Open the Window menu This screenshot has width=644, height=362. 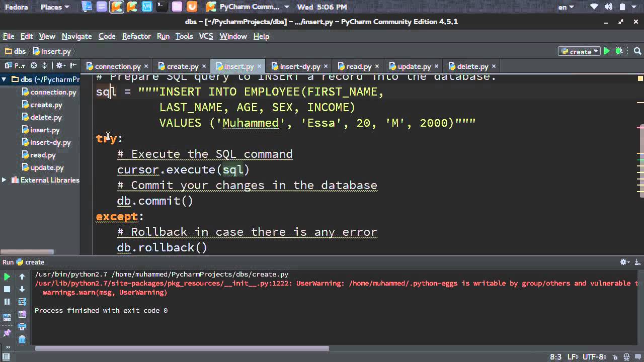233,36
